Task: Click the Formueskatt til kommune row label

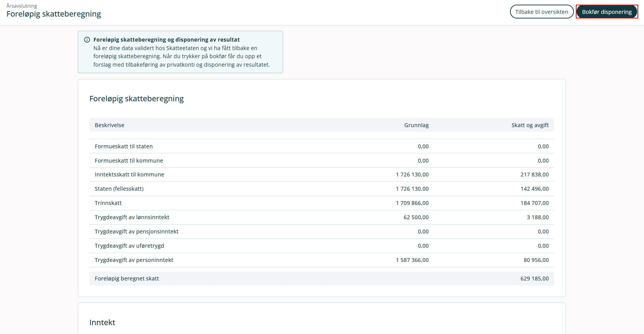Action: click(x=129, y=161)
